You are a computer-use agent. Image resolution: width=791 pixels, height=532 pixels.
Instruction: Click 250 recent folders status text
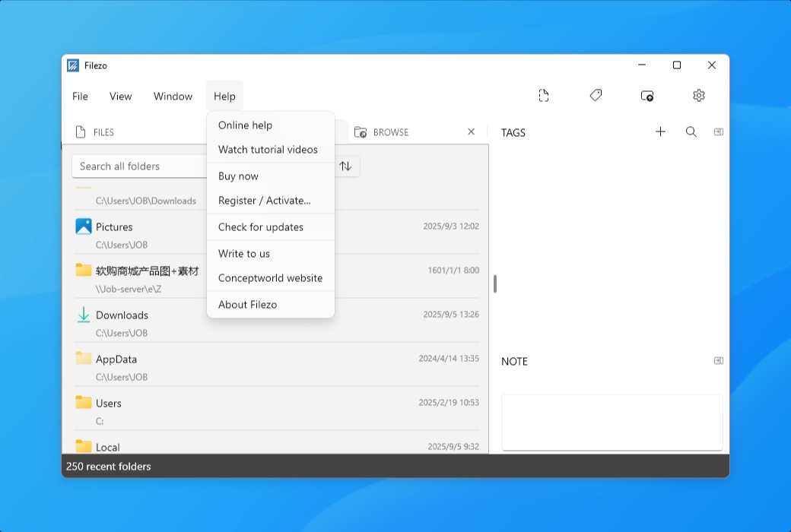(109, 467)
